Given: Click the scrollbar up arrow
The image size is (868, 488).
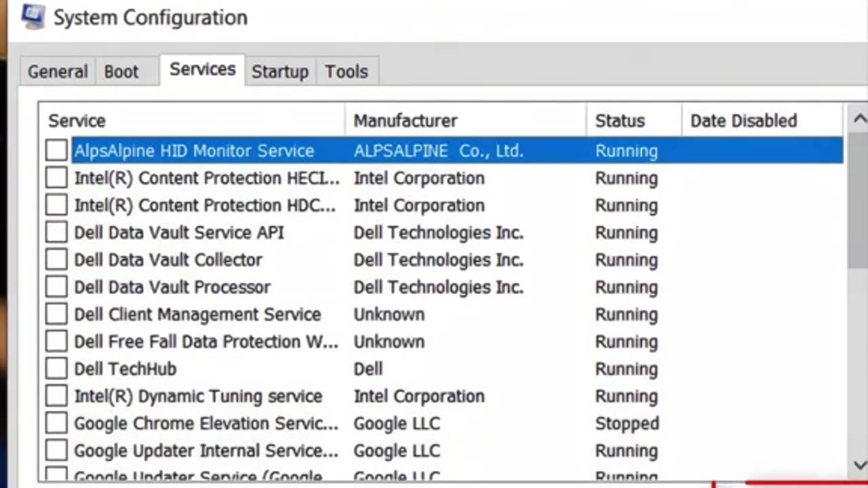Looking at the screenshot, I should click(x=859, y=119).
